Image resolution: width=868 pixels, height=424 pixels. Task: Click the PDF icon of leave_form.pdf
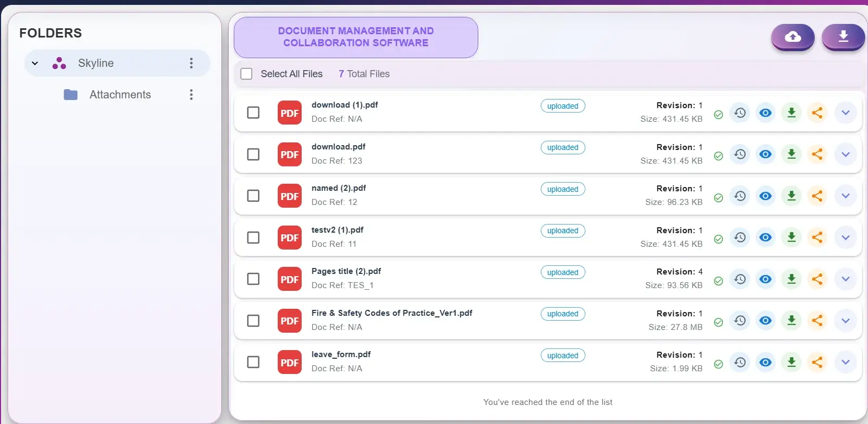(289, 363)
